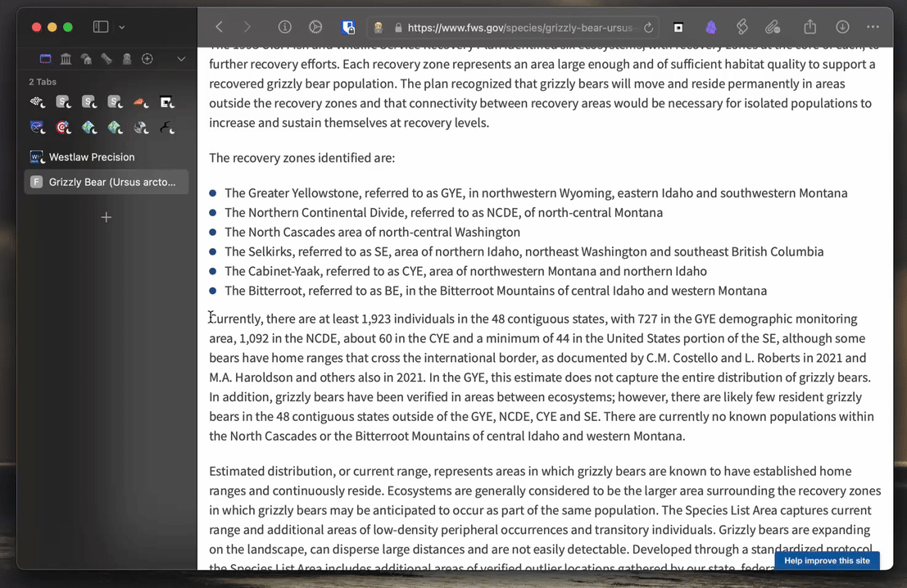Click the Cabinet-Yaak list item
The image size is (907, 588).
[465, 272]
